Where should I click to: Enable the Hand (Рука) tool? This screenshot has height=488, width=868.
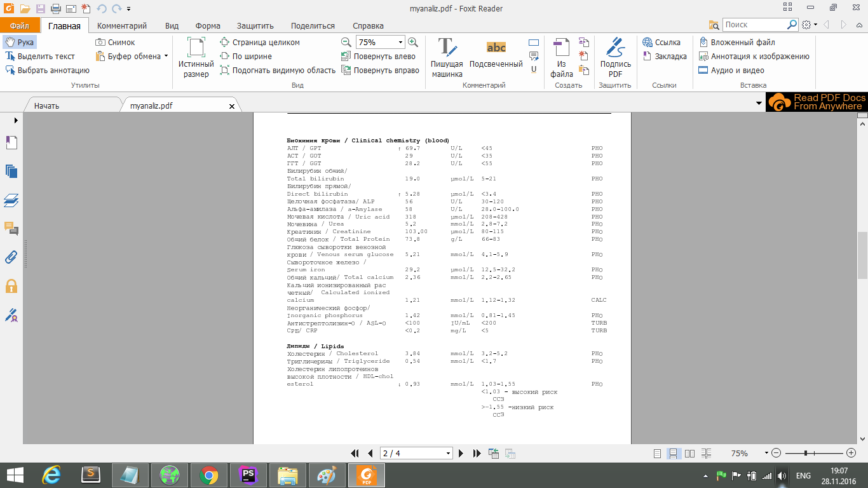pyautogui.click(x=19, y=43)
